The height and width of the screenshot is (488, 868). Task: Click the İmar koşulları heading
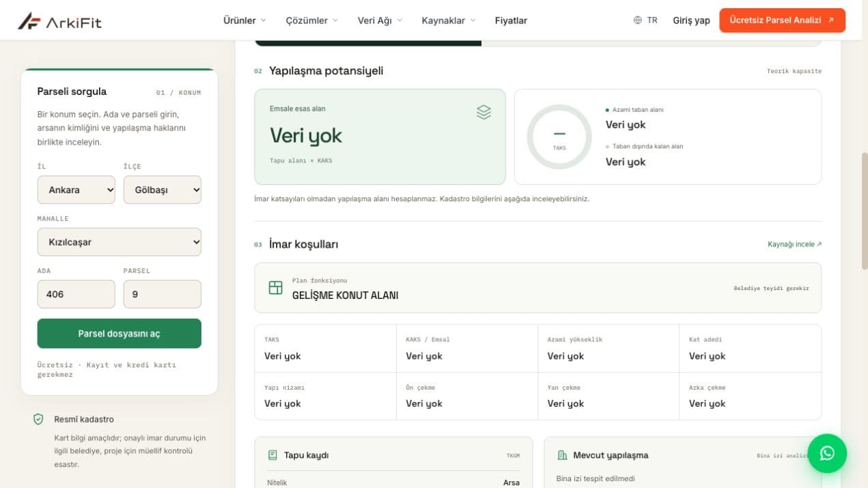tap(303, 244)
